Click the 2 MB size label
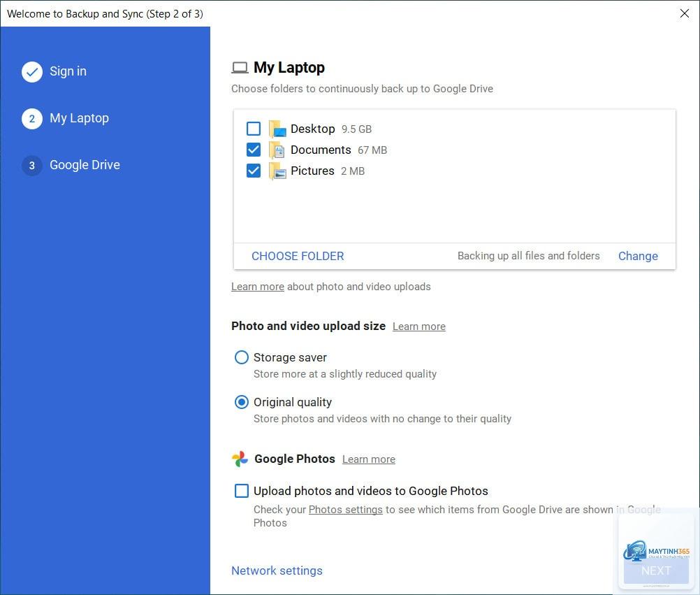Image resolution: width=700 pixels, height=595 pixels. tap(353, 171)
